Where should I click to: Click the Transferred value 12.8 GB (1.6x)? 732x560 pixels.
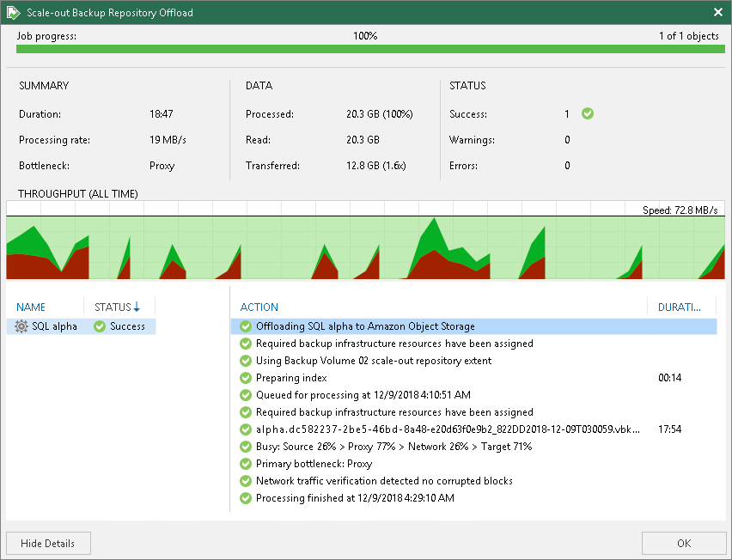point(376,166)
